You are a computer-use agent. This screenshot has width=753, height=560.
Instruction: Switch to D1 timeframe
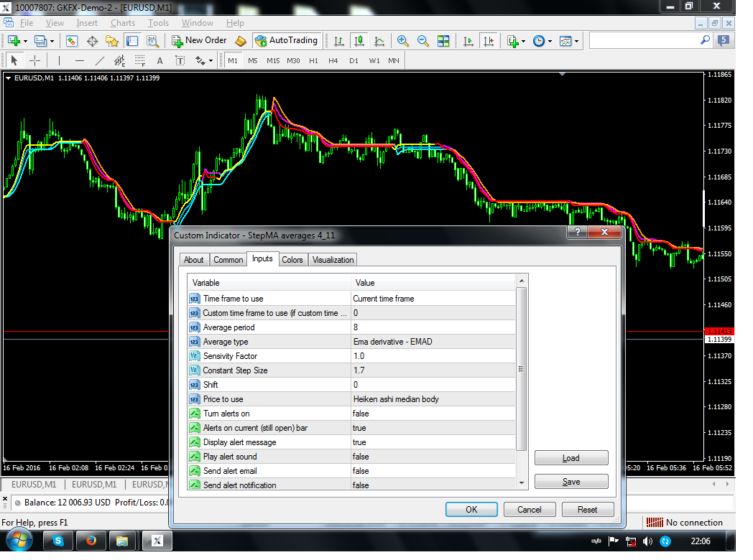click(354, 60)
